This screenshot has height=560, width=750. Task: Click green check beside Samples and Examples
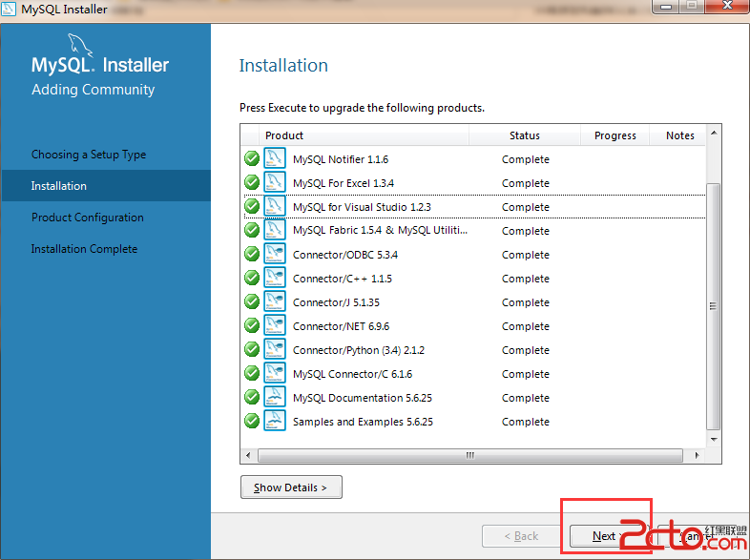click(x=252, y=421)
